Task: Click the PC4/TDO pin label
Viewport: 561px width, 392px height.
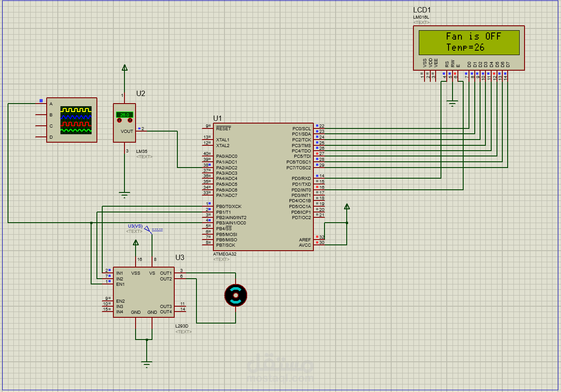Action: [x=301, y=151]
